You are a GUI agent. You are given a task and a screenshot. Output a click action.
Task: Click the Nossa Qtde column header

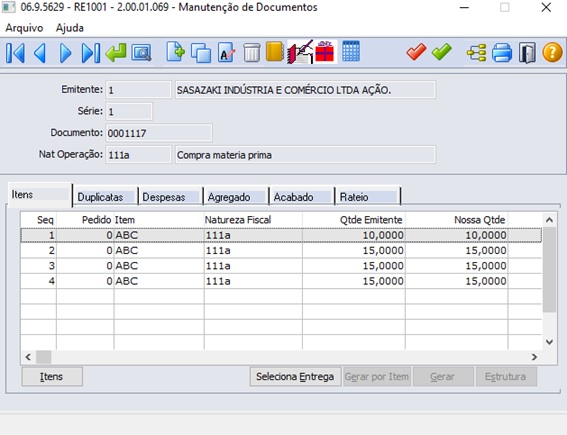[456, 220]
